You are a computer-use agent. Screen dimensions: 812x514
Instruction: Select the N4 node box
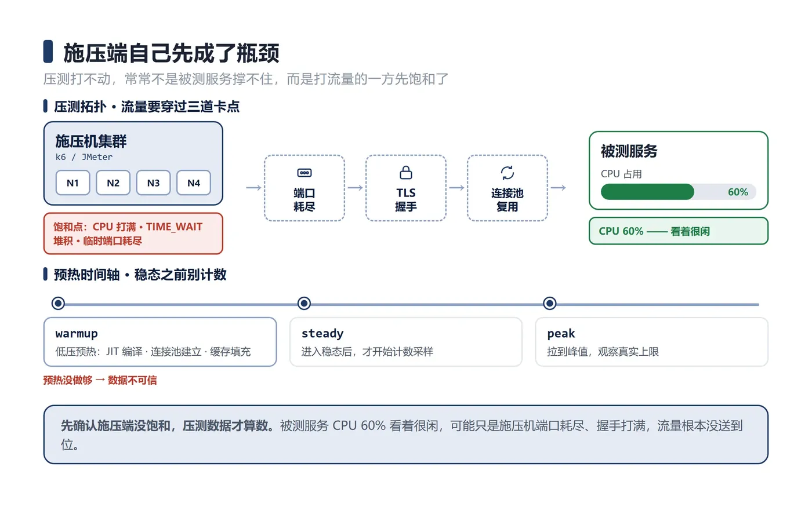point(194,183)
